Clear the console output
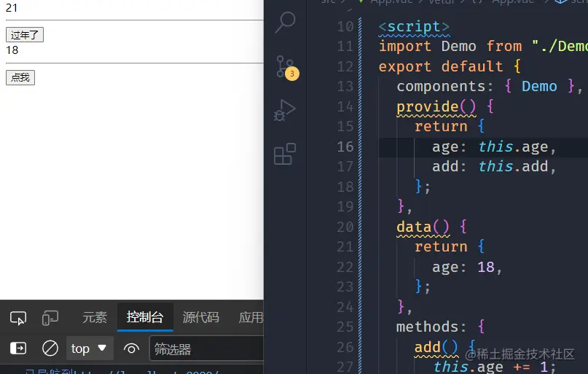This screenshot has height=374, width=588. 50,348
